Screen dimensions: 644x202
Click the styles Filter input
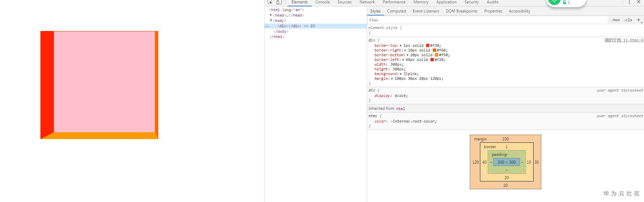(488, 20)
